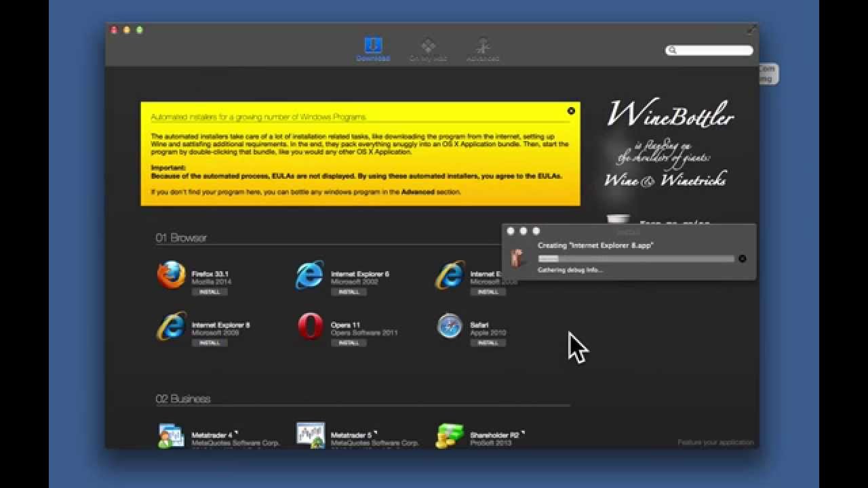Viewport: 868px width, 488px height.
Task: Open the Feature your application link
Action: click(x=715, y=443)
